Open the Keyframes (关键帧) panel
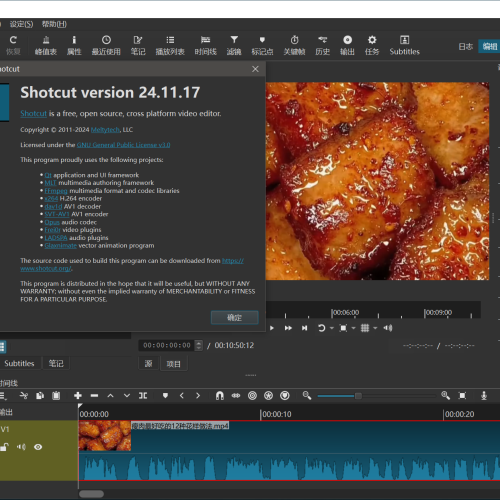Viewport: 500px width, 500px height. 294,45
